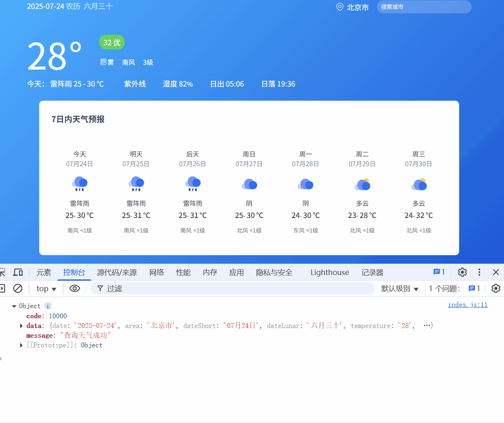Click the 东风 <1级 wind text
The image size is (504, 423).
click(x=306, y=231)
